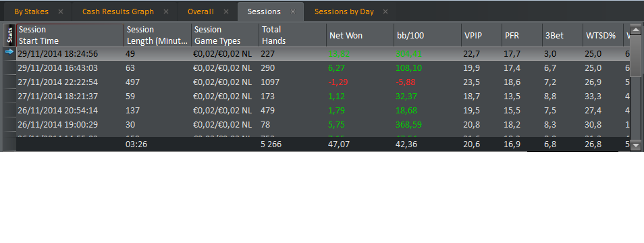Select session 27/11/2014 22:22:54 row
The width and height of the screenshot is (644, 243).
(323, 82)
